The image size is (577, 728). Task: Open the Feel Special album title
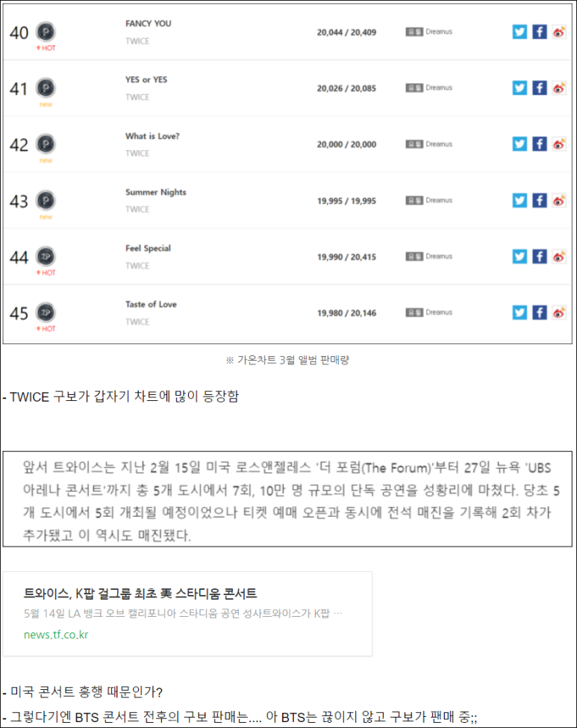[148, 249]
